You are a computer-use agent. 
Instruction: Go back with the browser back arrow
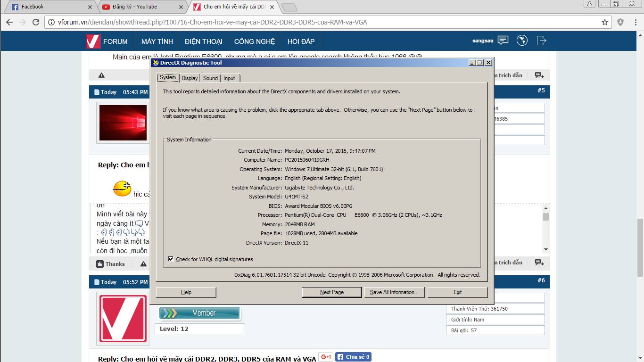(x=8, y=22)
